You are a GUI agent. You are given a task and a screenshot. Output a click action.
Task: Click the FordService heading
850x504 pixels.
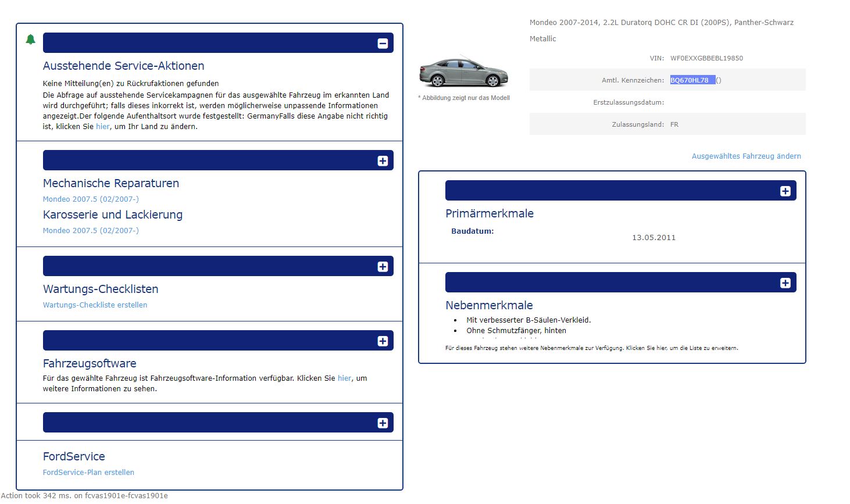pos(74,457)
